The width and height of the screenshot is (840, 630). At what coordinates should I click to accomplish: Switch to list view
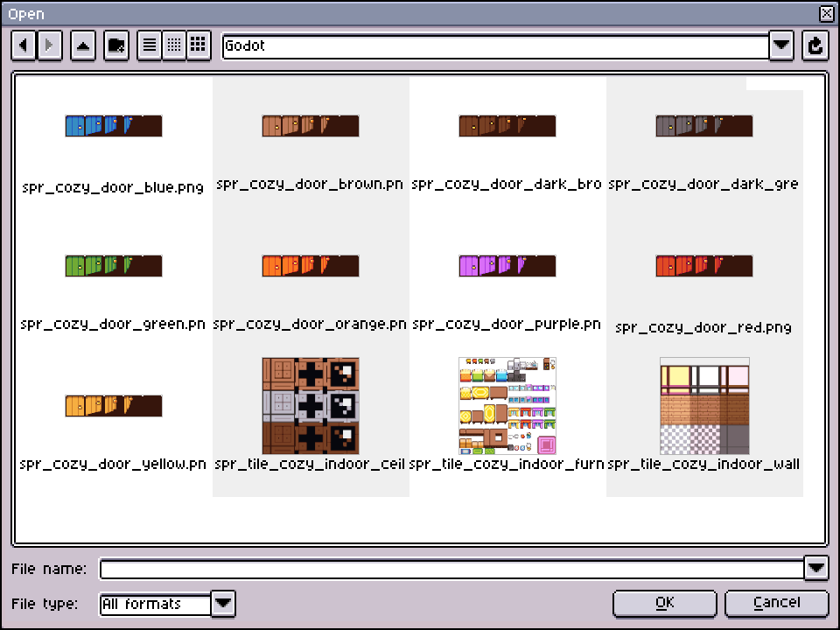point(150,45)
